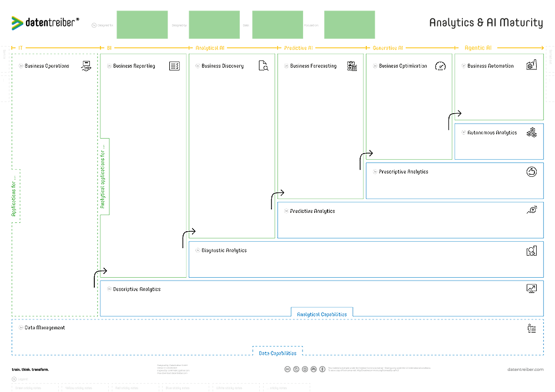Click the Predictive Analytics heading

(312, 211)
